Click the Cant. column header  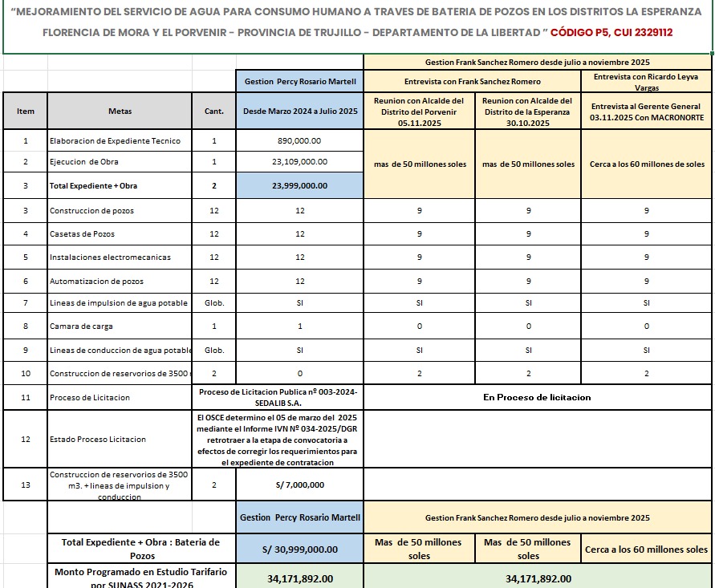pyautogui.click(x=214, y=111)
